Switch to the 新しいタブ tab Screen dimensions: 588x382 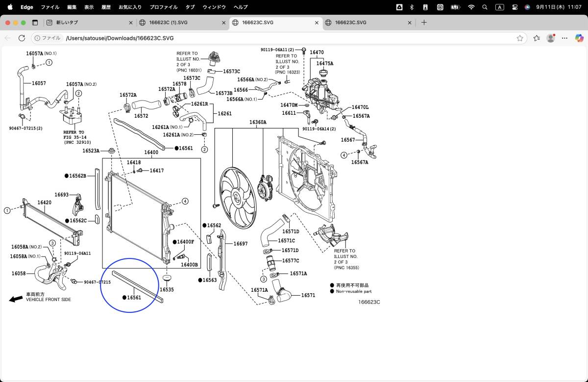88,23
